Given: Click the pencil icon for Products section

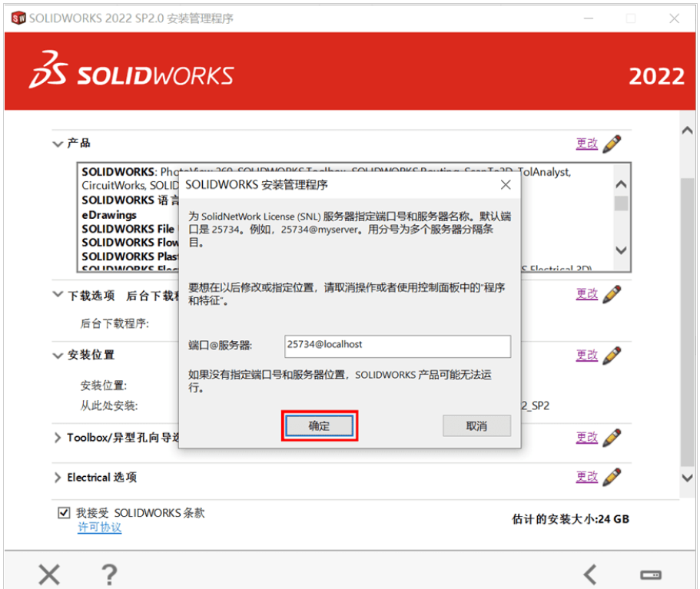Looking at the screenshot, I should 612,144.
